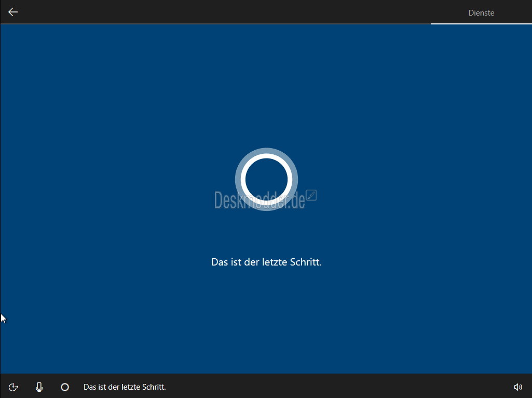The width and height of the screenshot is (532, 398).
Task: Click the speaker volume icon
Action: pyautogui.click(x=518, y=387)
